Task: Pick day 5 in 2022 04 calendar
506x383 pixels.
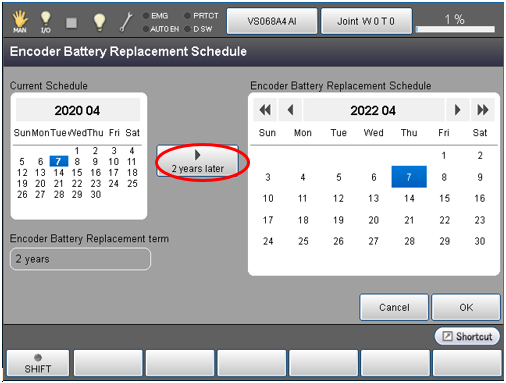Action: tap(339, 177)
